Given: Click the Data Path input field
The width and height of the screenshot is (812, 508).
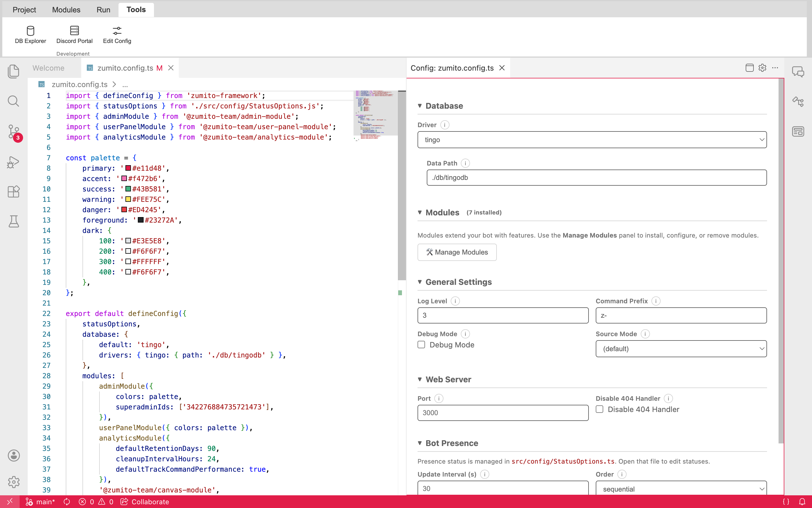Looking at the screenshot, I should click(597, 178).
